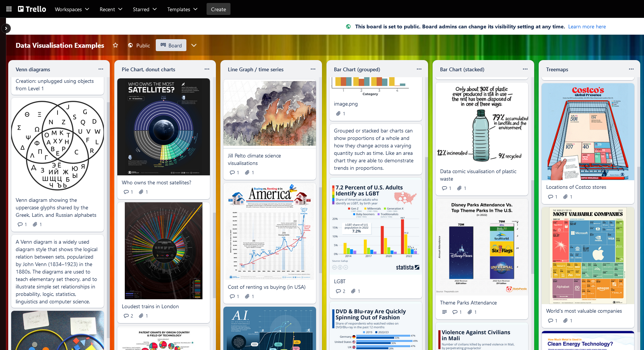Click the Create button
Viewport: 644px width, 350px height.
coord(218,9)
